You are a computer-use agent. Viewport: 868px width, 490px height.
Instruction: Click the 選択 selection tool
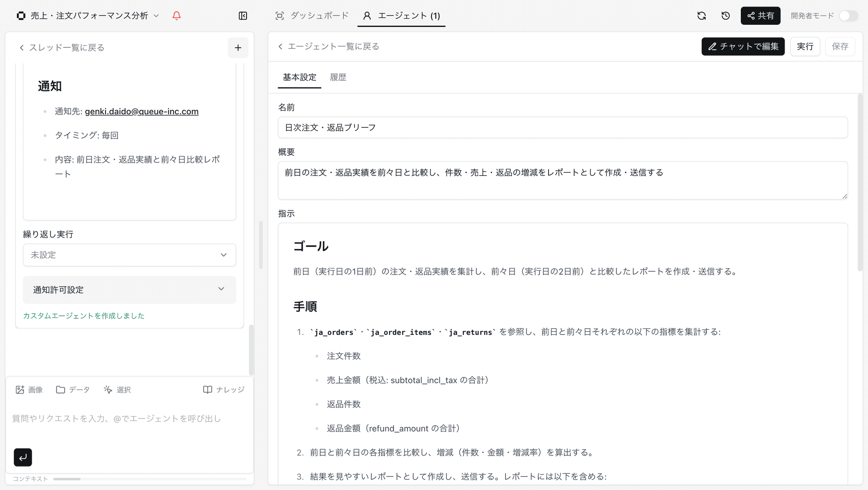click(117, 390)
